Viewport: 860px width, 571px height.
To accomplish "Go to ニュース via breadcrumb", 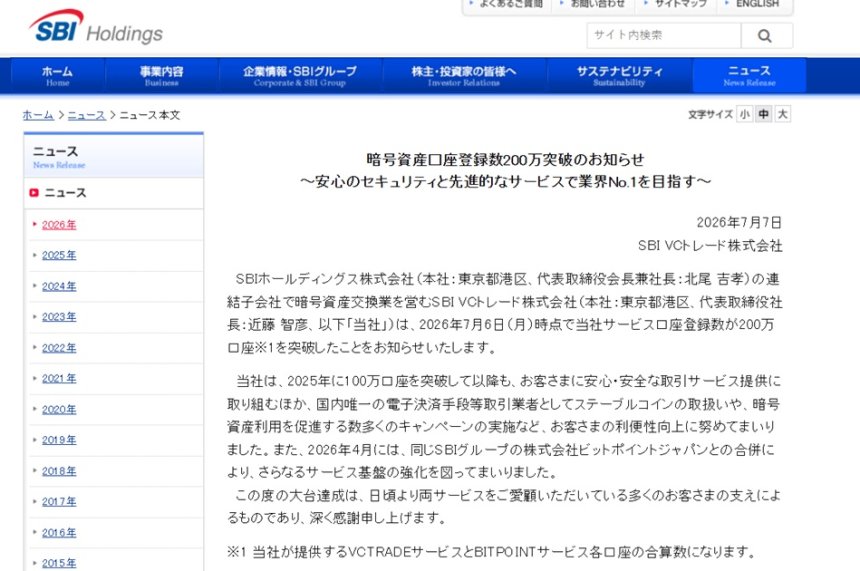I will [x=86, y=115].
